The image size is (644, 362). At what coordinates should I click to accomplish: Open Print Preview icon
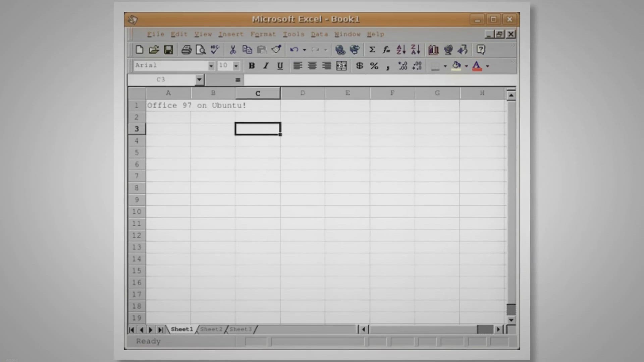click(x=201, y=50)
